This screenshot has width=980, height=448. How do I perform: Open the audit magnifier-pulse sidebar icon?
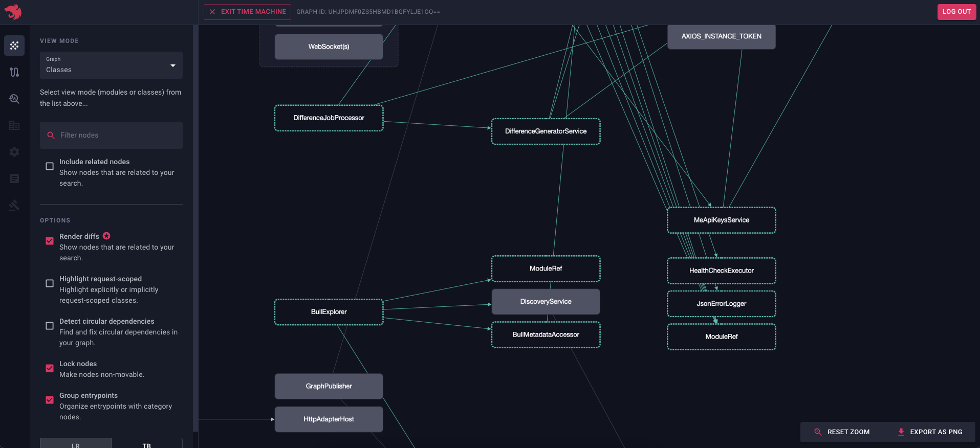click(14, 99)
